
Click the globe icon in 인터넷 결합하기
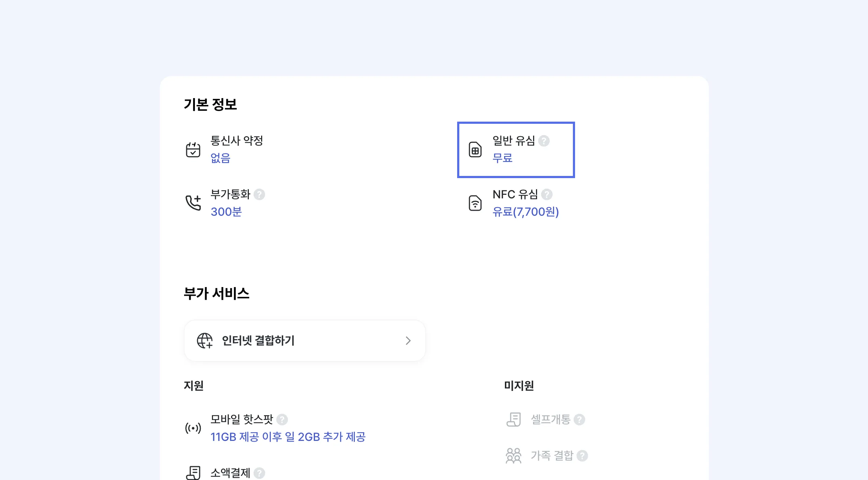pyautogui.click(x=205, y=341)
